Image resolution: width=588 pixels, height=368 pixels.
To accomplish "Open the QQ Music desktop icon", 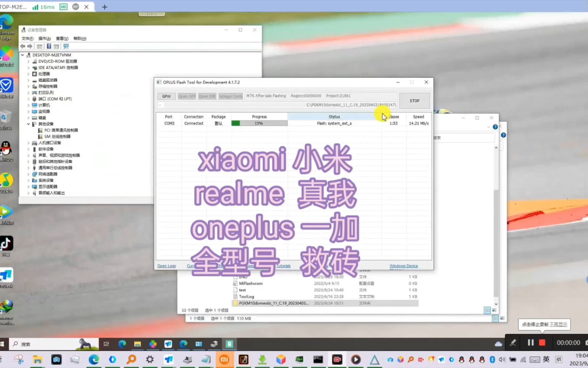I will point(6,183).
